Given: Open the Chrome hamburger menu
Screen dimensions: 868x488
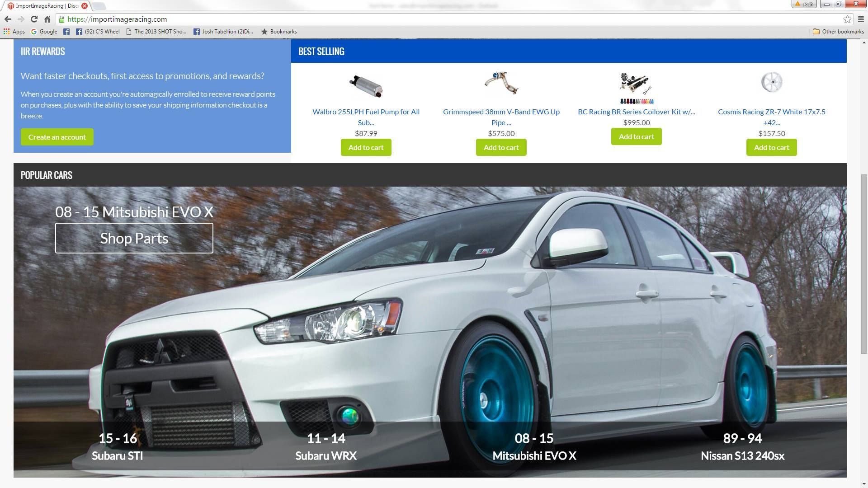Looking at the screenshot, I should (x=861, y=19).
